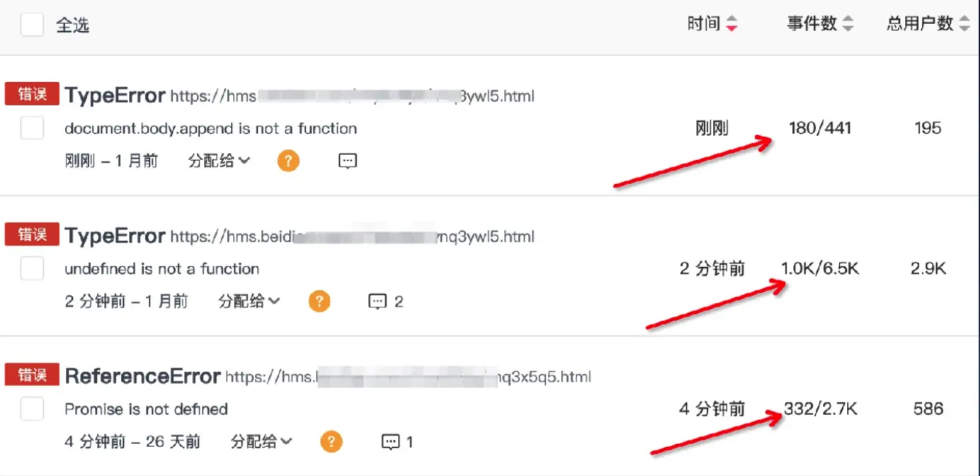Check the 全选 select-all checkbox
This screenshot has width=980, height=476.
pos(32,25)
